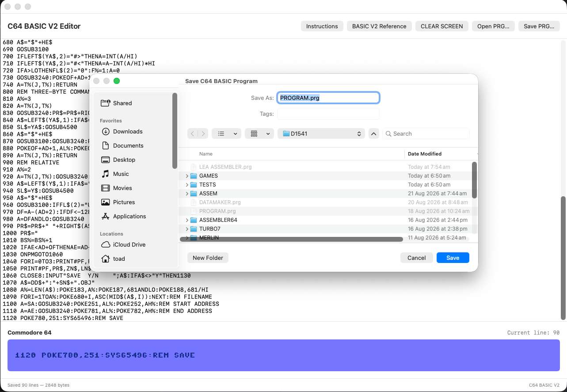This screenshot has height=392, width=567.
Task: Click the Music note icon in sidebar
Action: point(105,174)
